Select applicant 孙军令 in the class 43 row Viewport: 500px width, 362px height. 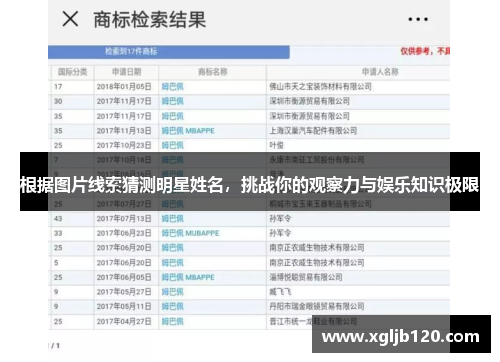(280, 218)
